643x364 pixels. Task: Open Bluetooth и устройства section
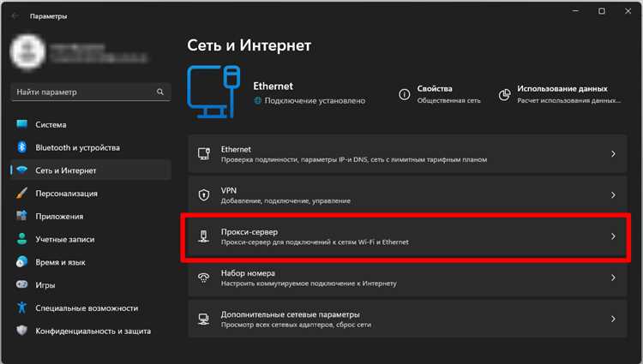pos(91,147)
